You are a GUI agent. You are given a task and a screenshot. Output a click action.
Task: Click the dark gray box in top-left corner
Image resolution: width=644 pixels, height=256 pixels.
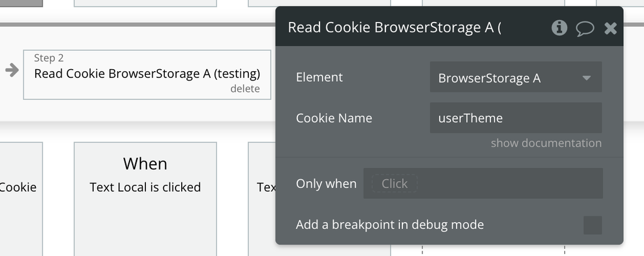(x=21, y=3)
